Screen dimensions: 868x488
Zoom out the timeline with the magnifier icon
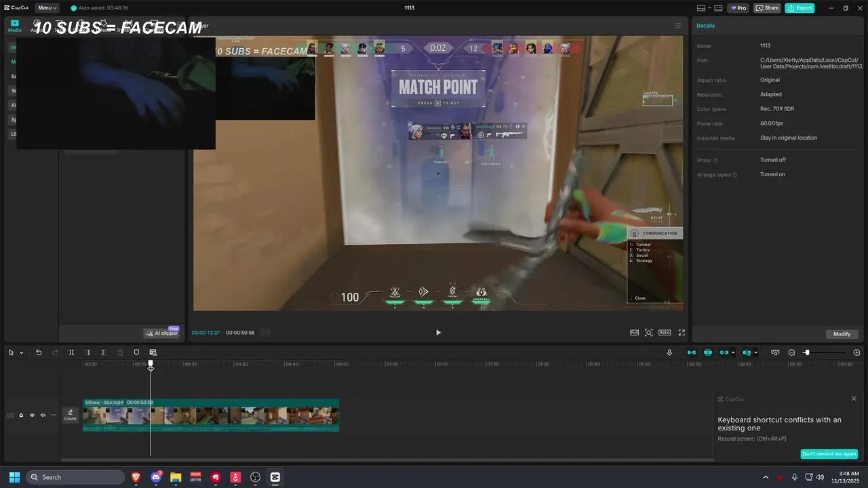(x=791, y=352)
